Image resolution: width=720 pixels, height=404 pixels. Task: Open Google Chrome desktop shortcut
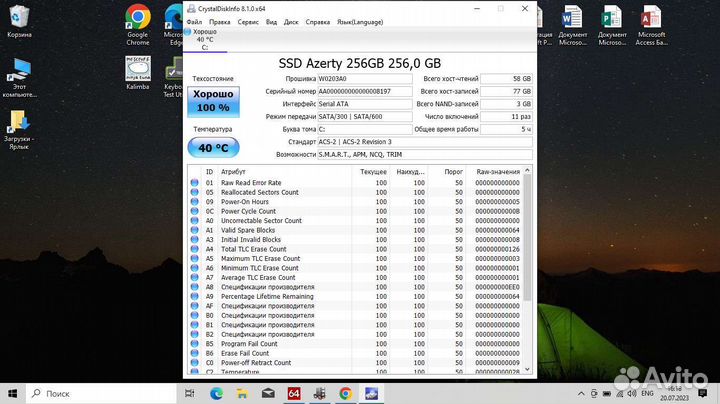138,25
